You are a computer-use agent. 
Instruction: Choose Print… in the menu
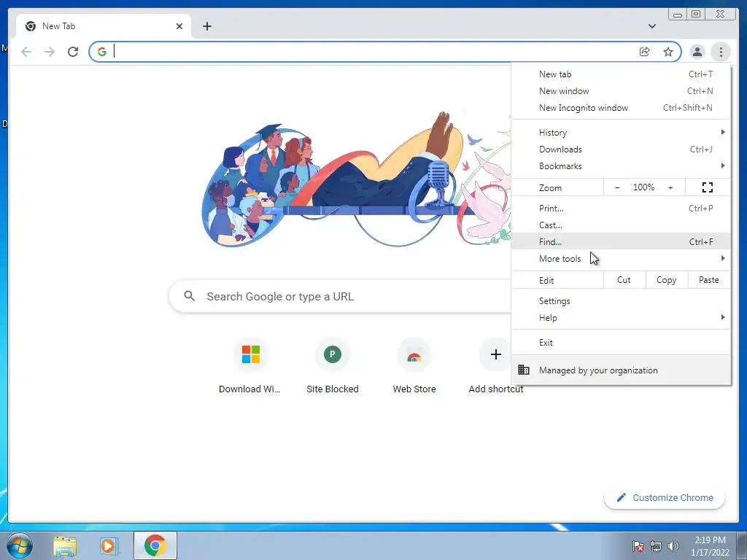click(621, 208)
